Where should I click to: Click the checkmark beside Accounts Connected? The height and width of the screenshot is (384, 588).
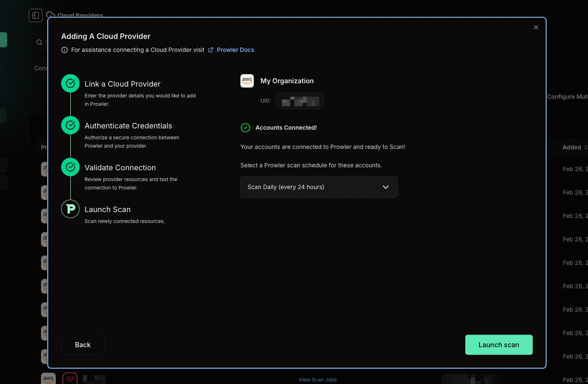point(245,128)
